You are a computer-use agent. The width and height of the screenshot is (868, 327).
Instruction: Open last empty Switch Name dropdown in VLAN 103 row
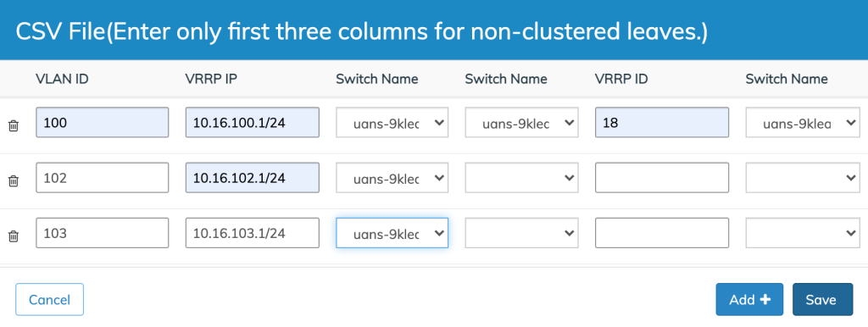click(803, 233)
